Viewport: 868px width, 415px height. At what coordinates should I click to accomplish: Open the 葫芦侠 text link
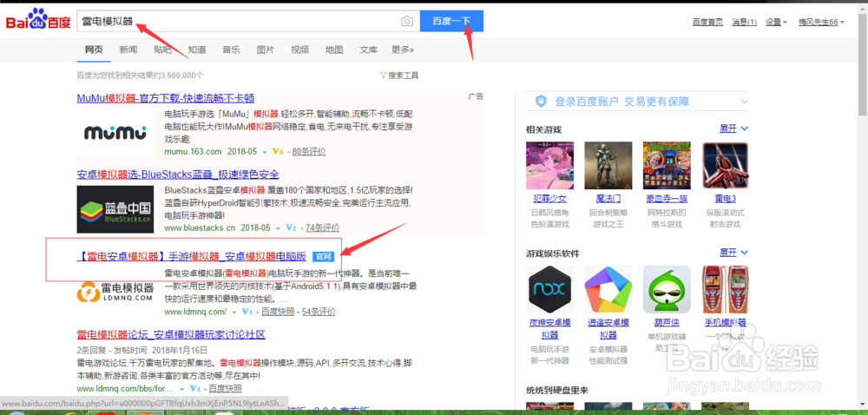(x=667, y=323)
